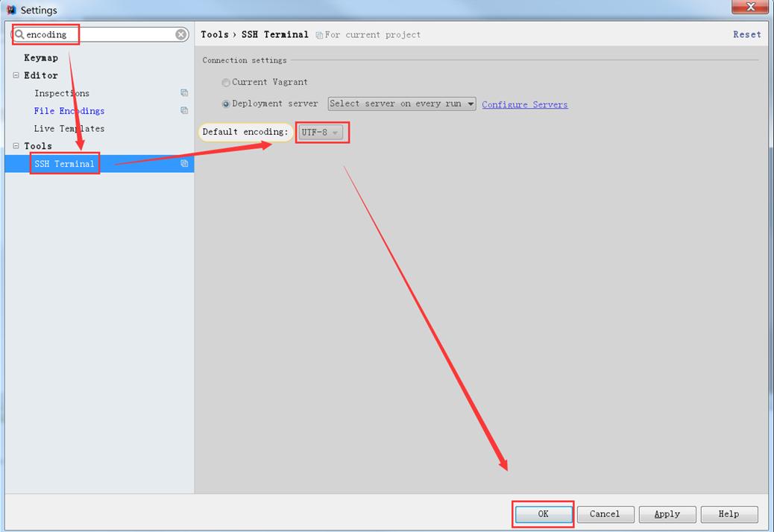Confirm settings with OK button
Viewport: 774px width, 532px height.
click(543, 514)
